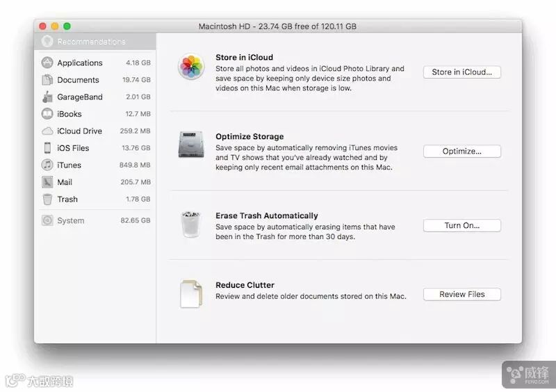Click the 259.2 MB size value

coord(135,131)
